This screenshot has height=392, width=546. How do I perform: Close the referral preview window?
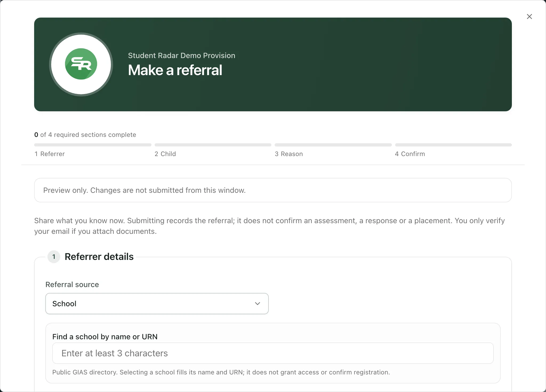click(529, 17)
